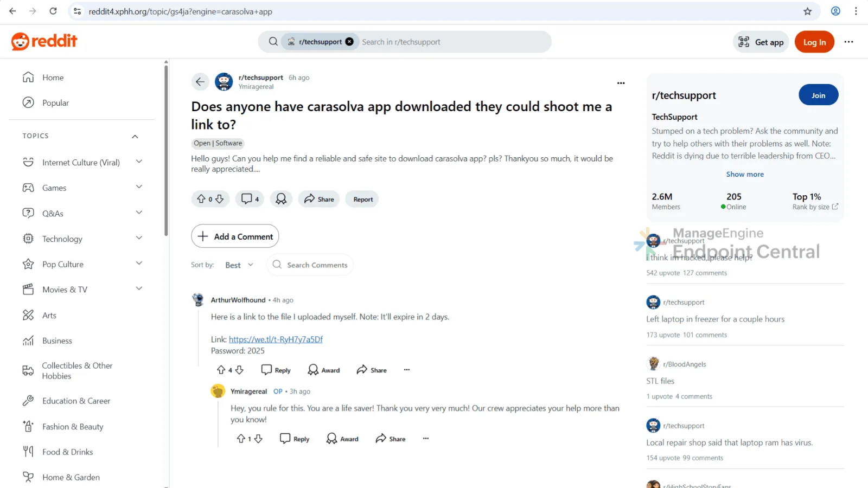Go back with browser back arrow

click(12, 11)
